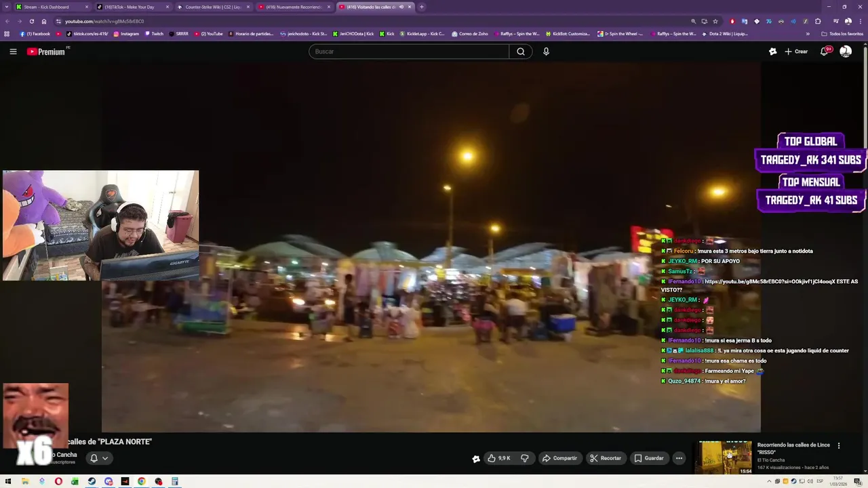Expand the hidden bookmarks overflow chevron
Viewport: 868px width, 488px height.
[x=808, y=34]
